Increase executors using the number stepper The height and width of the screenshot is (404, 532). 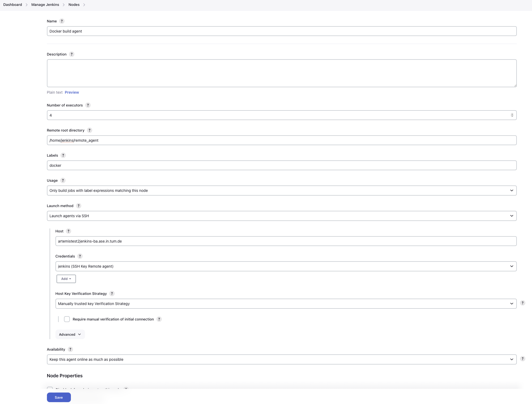512,114
